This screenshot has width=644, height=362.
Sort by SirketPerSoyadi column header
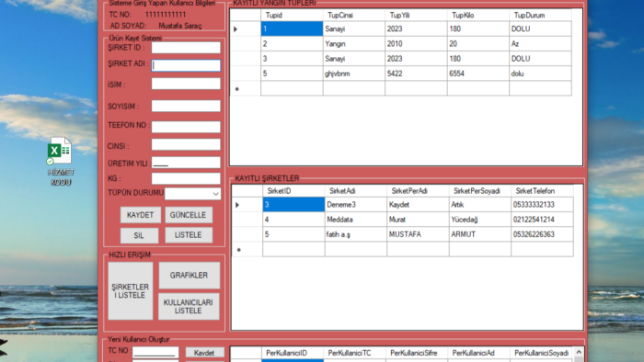(x=479, y=191)
